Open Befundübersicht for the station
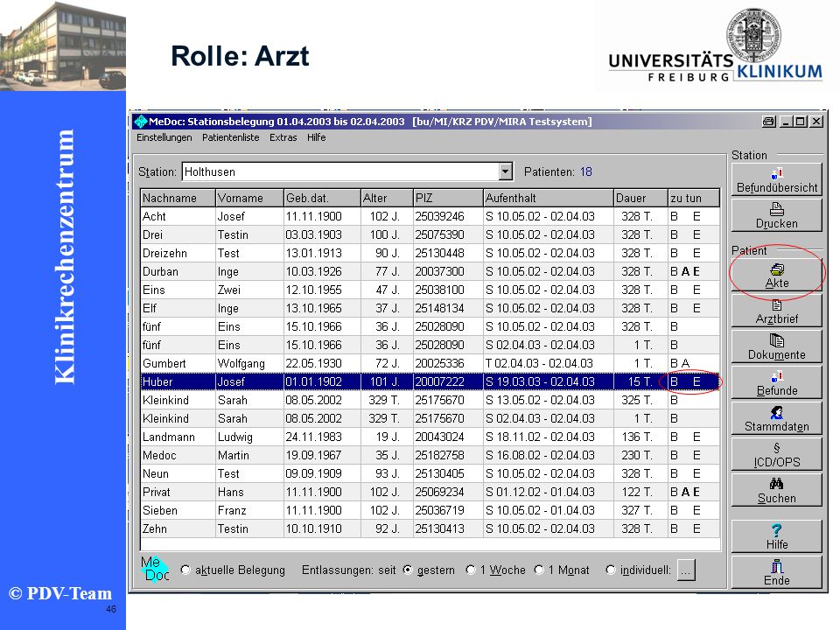Screen dimensions: 840x630 [776, 180]
